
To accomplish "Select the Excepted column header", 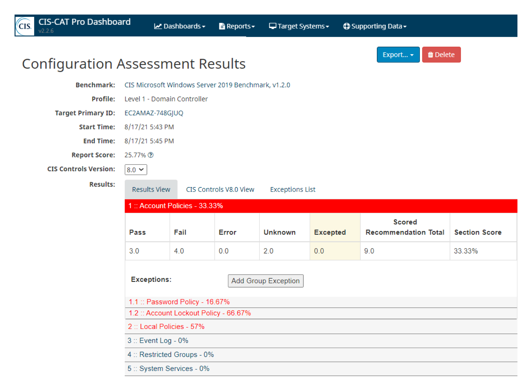I will click(x=335, y=227).
